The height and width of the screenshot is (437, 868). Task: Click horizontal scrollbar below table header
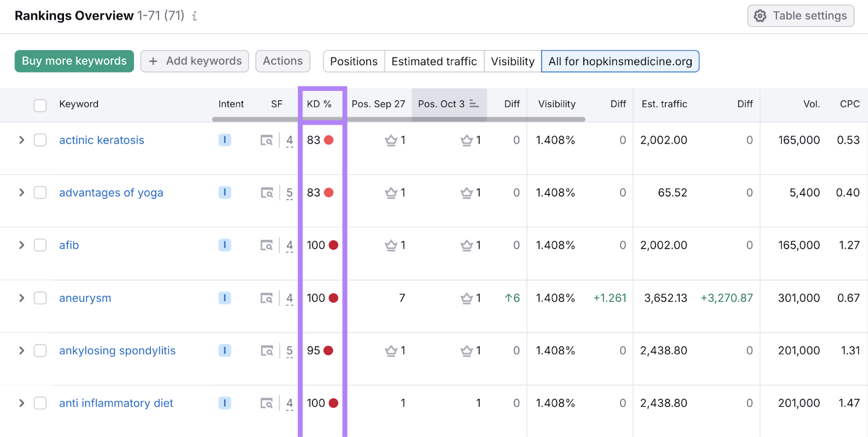click(x=399, y=119)
